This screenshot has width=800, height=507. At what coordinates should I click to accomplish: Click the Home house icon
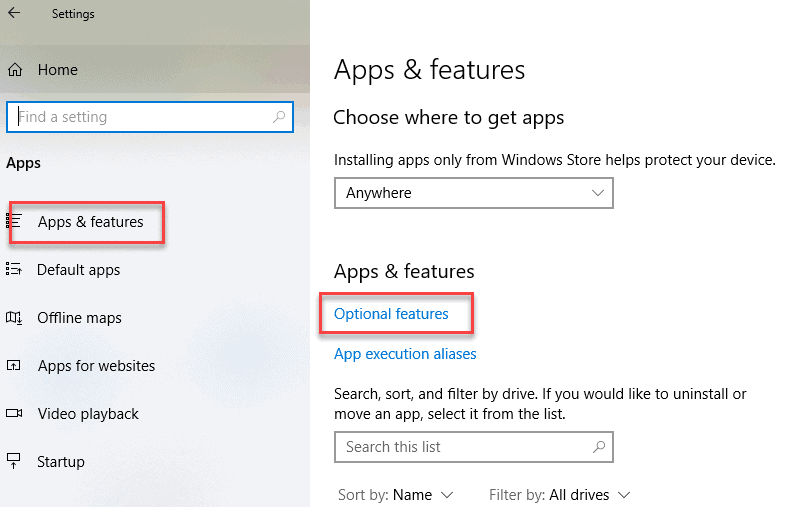point(15,70)
